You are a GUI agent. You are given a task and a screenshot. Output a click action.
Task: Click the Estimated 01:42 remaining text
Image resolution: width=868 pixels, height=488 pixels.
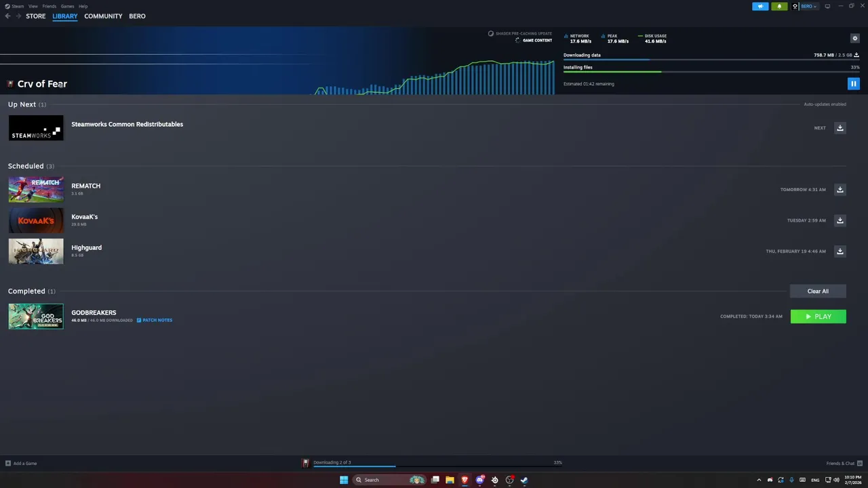[x=589, y=84]
